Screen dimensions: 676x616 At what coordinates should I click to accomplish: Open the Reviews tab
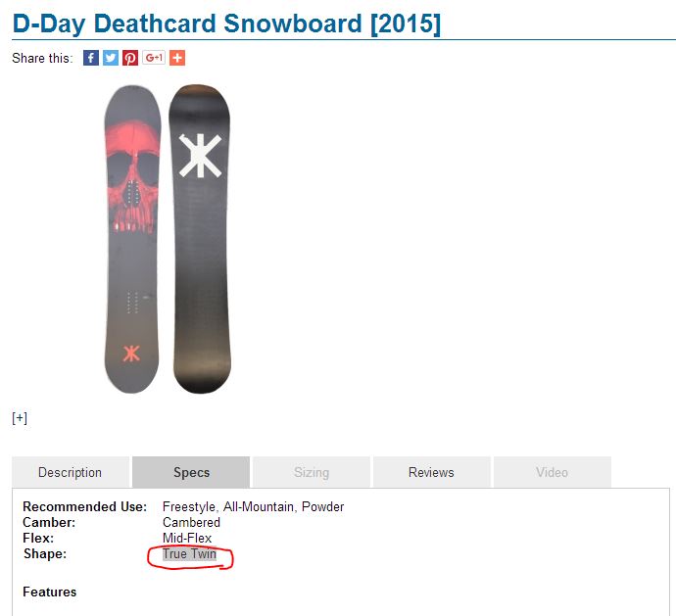(431, 472)
